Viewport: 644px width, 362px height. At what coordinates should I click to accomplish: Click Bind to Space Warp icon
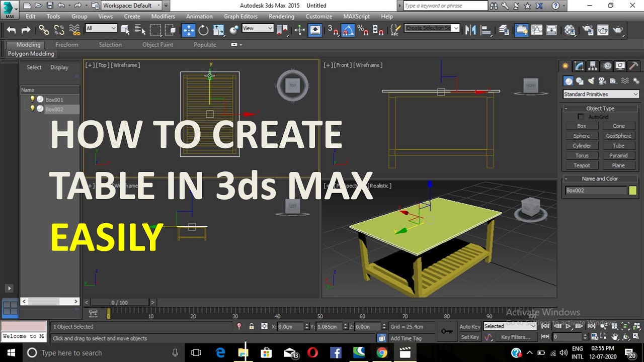pyautogui.click(x=74, y=30)
